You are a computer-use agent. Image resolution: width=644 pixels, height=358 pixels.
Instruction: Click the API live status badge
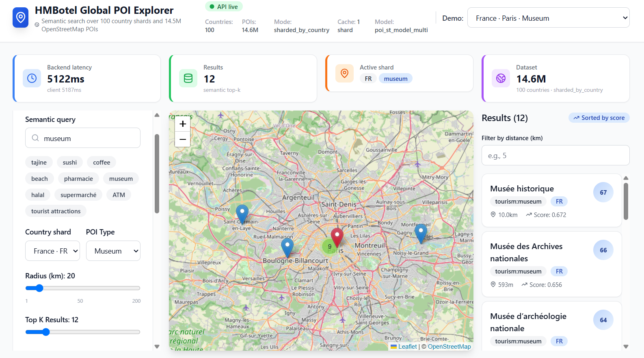(x=224, y=7)
